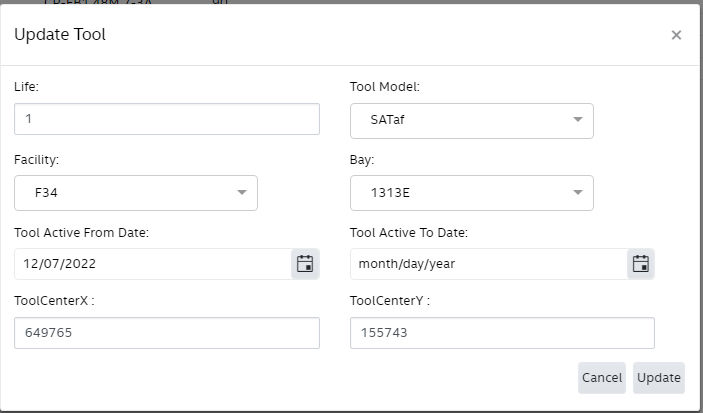
Task: Click the Life field label
Action: point(26,86)
